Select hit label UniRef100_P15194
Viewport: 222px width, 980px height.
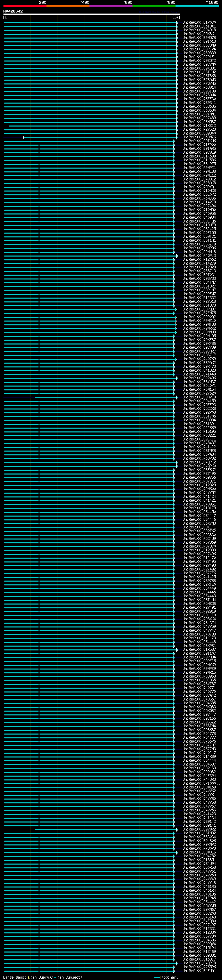tap(199, 948)
